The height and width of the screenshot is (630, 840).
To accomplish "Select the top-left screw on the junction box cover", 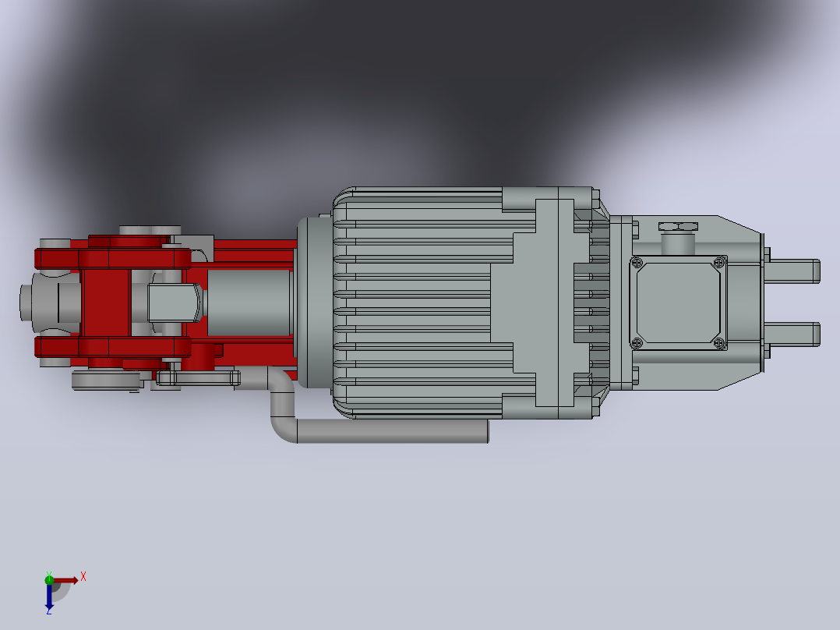I will point(637,263).
